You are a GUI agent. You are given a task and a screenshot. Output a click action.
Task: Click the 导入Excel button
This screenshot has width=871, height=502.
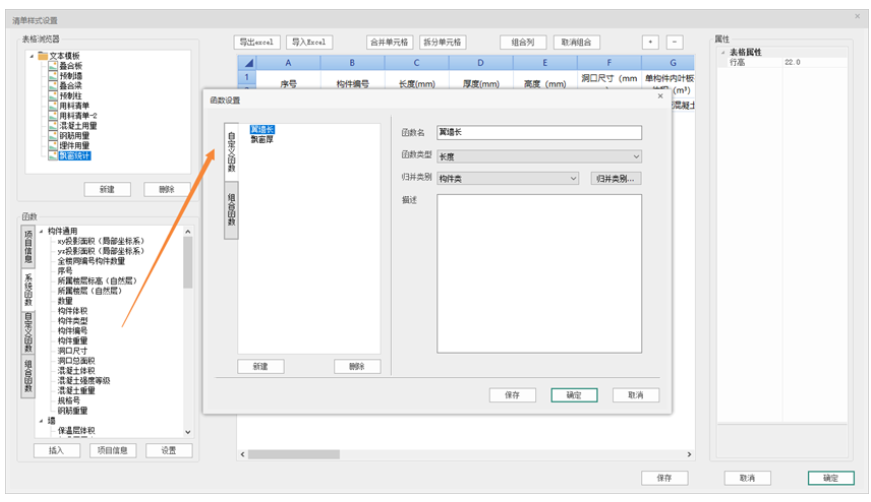click(309, 42)
